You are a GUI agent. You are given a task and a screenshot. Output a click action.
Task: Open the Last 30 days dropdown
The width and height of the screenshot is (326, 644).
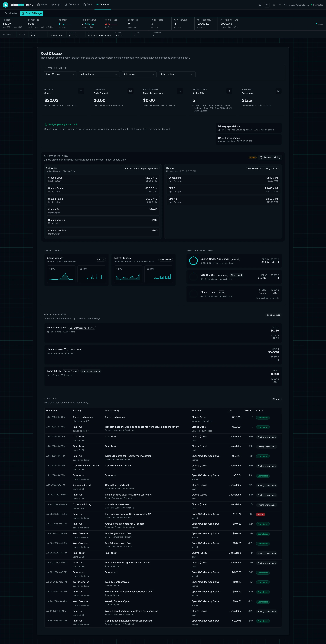60,74
